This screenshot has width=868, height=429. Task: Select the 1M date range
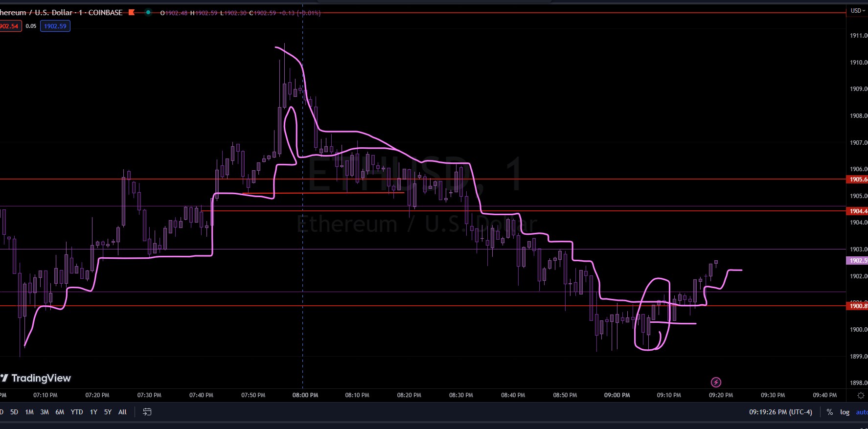click(x=29, y=412)
